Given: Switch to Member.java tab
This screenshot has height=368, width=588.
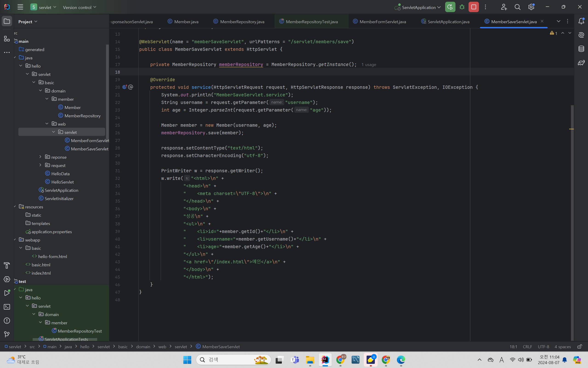Looking at the screenshot, I should click(183, 21).
